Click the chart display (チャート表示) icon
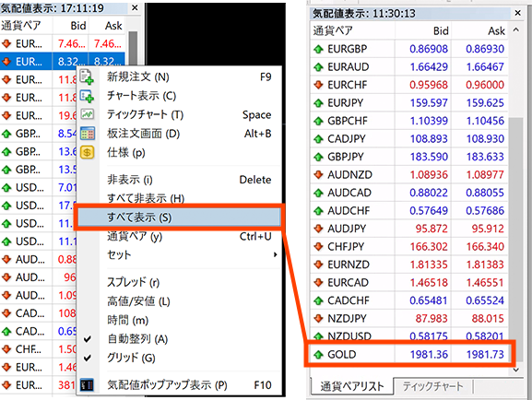Viewport: 532px width, 400px height. 87,96
